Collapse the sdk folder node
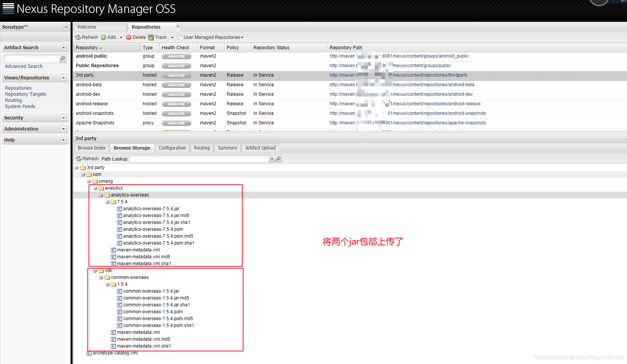The width and height of the screenshot is (627, 364). [95, 271]
